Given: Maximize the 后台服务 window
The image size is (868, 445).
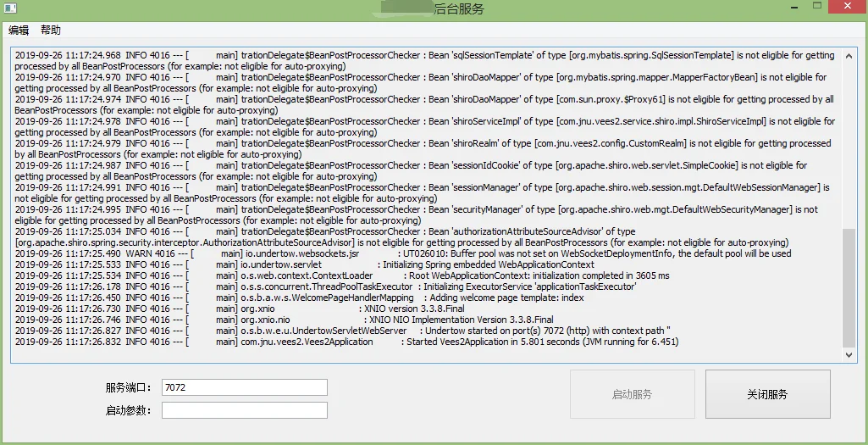Looking at the screenshot, I should 818,6.
